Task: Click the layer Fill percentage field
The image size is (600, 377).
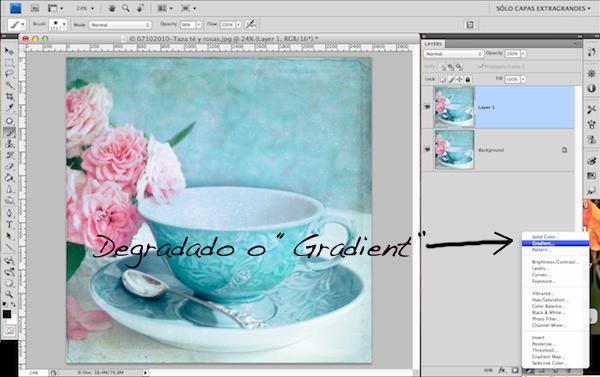Action: pos(512,79)
